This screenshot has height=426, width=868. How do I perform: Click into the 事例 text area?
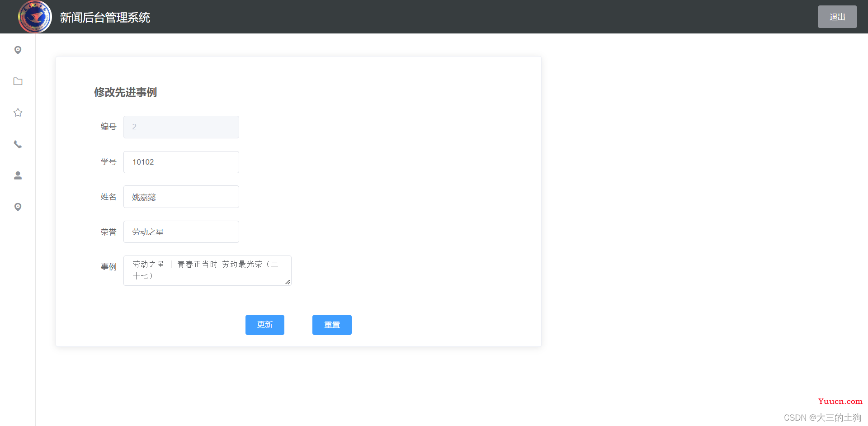208,270
